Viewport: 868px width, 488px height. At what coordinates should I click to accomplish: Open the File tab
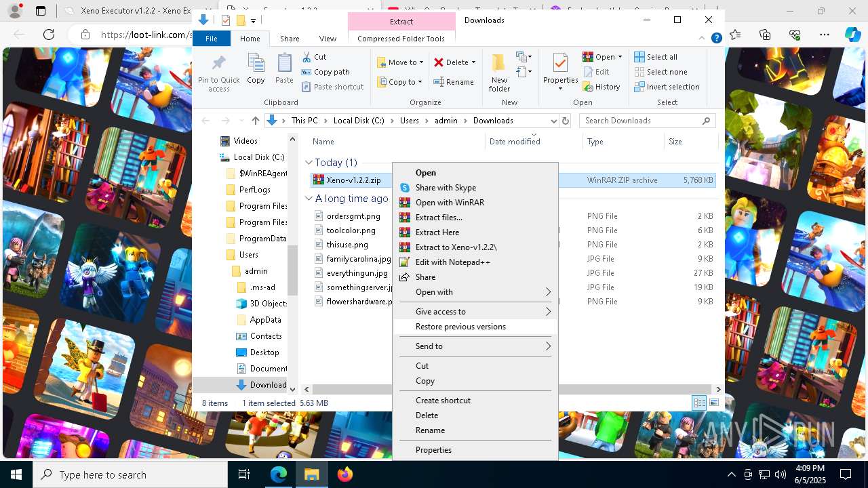[x=212, y=39]
